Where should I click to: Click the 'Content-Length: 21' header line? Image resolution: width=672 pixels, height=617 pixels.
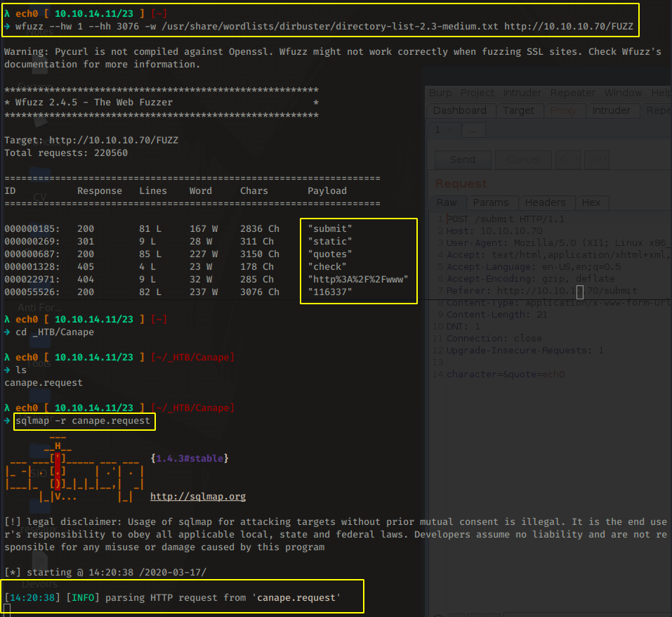tap(497, 315)
